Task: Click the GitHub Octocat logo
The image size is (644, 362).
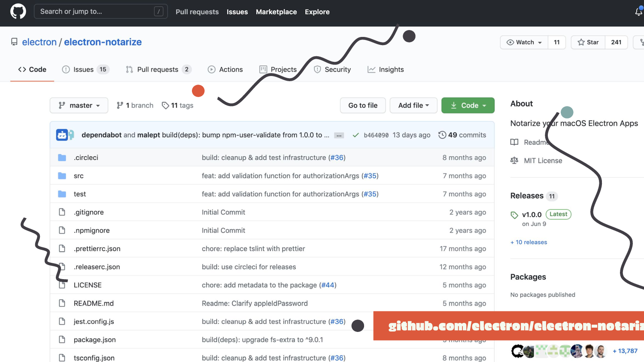Action: click(18, 12)
